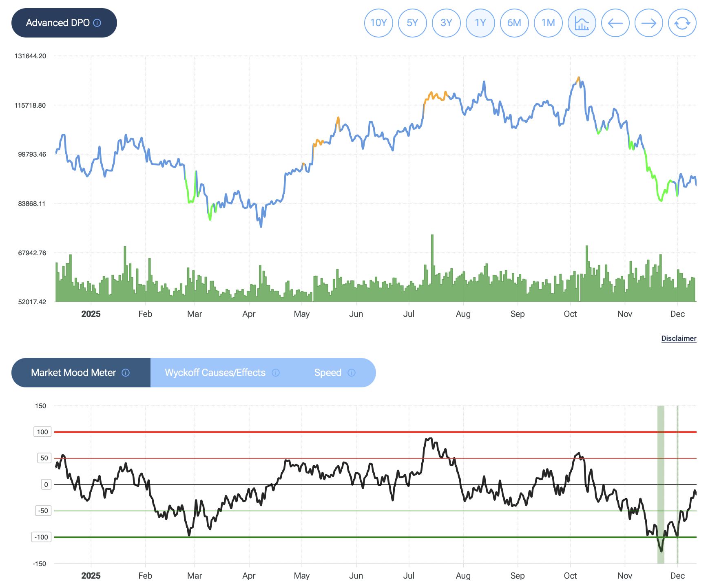Image resolution: width=708 pixels, height=588 pixels.
Task: Select the 1Y time range
Action: pos(480,23)
